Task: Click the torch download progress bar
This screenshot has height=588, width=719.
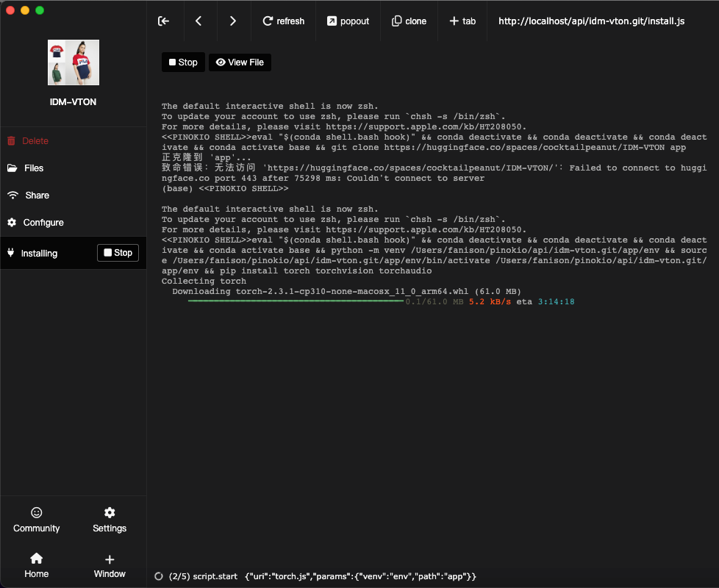Action: pos(296,301)
